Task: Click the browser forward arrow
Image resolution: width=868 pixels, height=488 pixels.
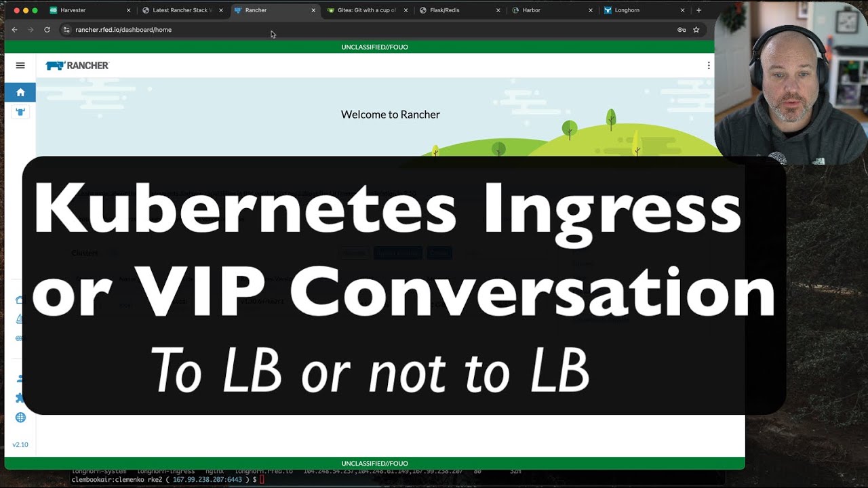Action: (31, 30)
